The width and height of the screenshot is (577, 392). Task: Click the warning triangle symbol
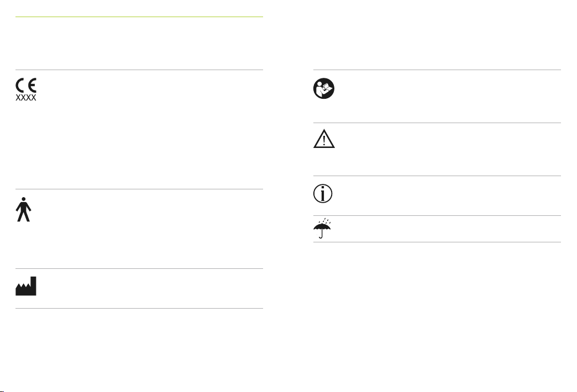pos(324,139)
